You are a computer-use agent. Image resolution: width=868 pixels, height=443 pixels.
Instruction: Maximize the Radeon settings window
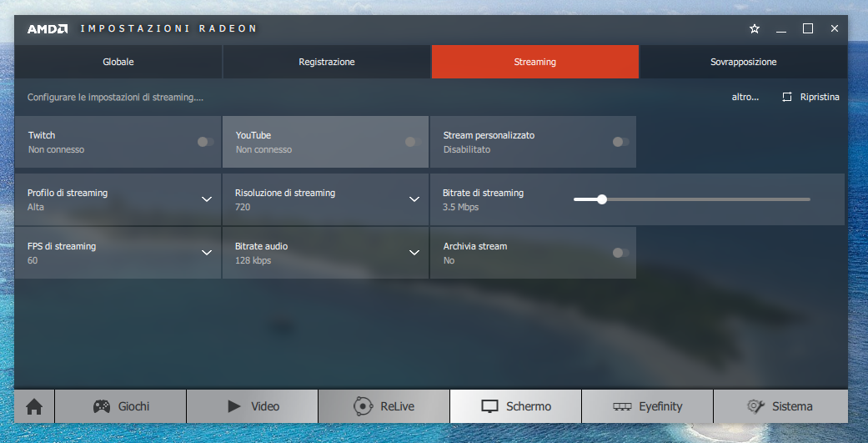(x=808, y=28)
